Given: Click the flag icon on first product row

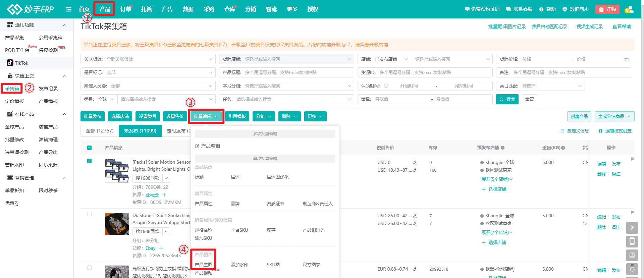Looking at the screenshot, I should point(632,159).
